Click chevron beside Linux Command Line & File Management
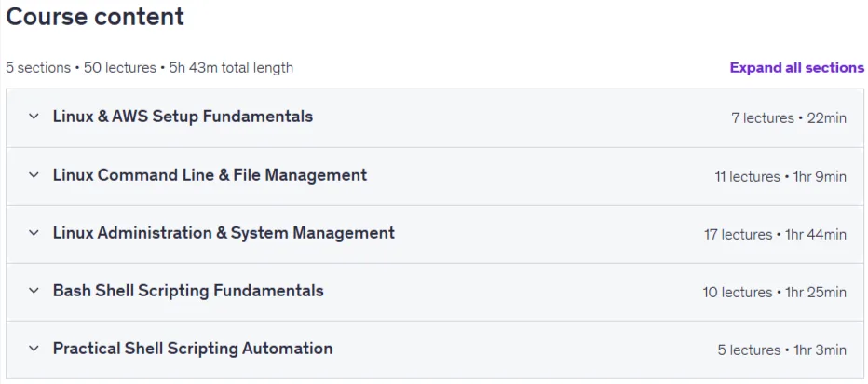This screenshot has height=384, width=868. click(x=34, y=175)
